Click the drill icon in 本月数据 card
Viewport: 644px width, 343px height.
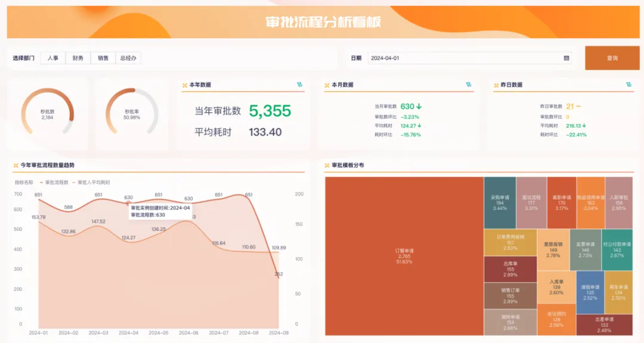point(469,85)
